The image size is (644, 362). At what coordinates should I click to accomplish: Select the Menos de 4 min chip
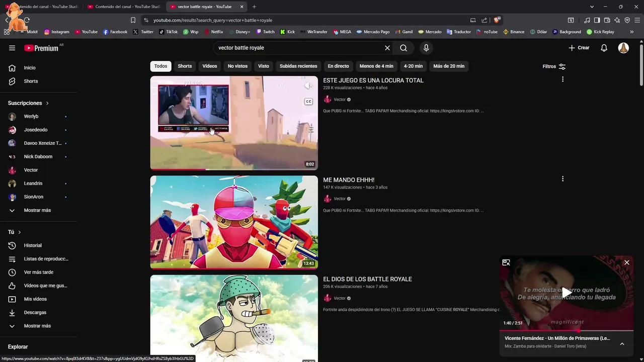click(376, 66)
